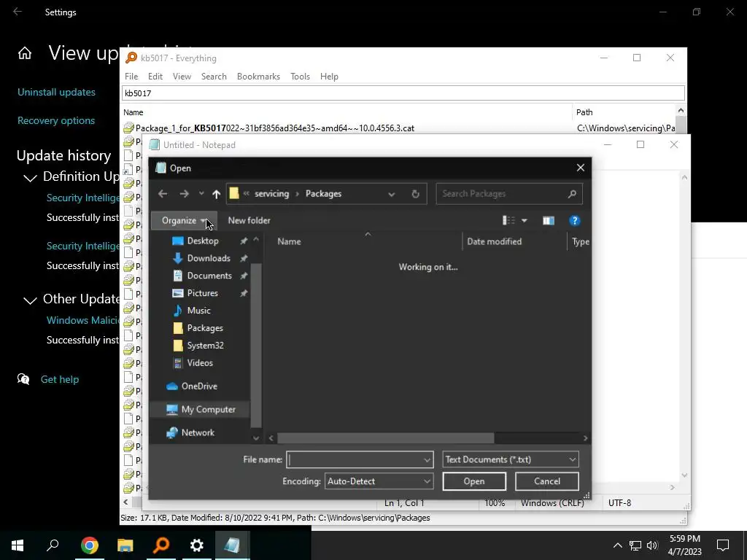Screen dimensions: 747x560
Task: Click the Settings Home icon
Action: coord(25,53)
